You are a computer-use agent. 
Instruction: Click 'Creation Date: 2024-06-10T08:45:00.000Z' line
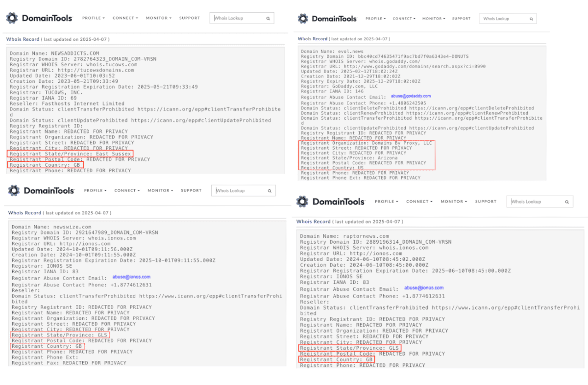(364, 265)
